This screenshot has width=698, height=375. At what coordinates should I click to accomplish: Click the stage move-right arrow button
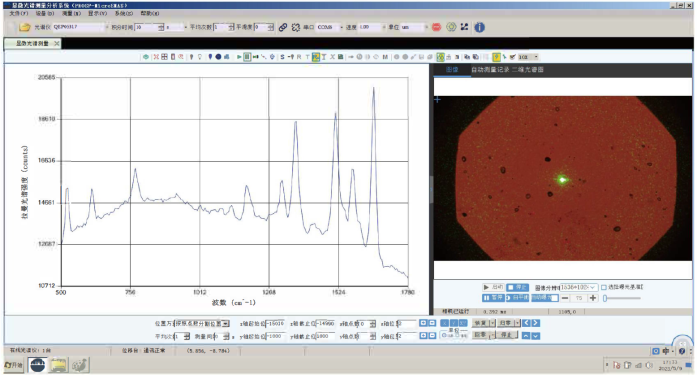coord(536,323)
